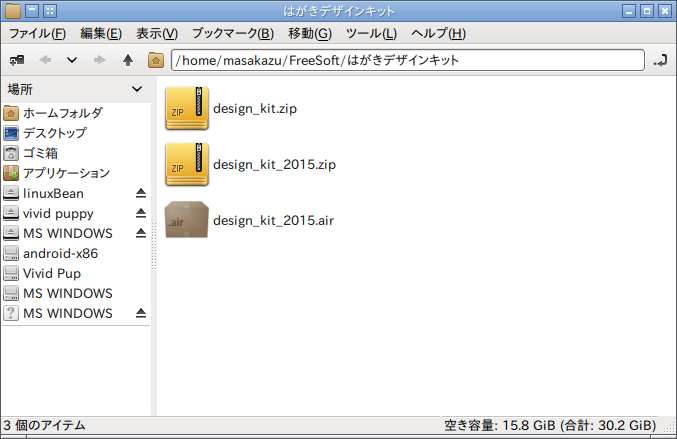Image resolution: width=677 pixels, height=439 pixels.
Task: Click the home folder toolbar icon
Action: pyautogui.click(x=156, y=60)
